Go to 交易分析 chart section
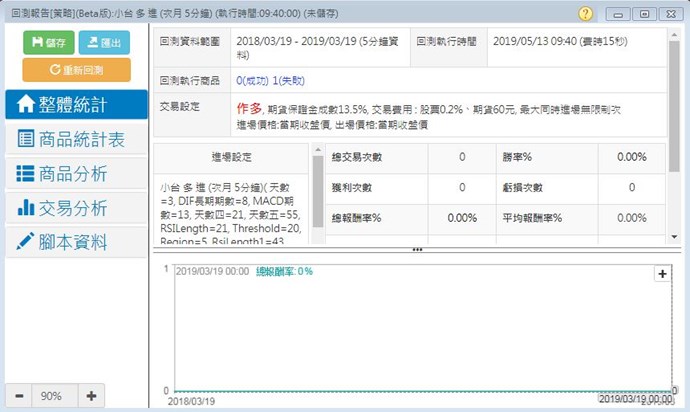This screenshot has height=412, width=690. (76, 208)
